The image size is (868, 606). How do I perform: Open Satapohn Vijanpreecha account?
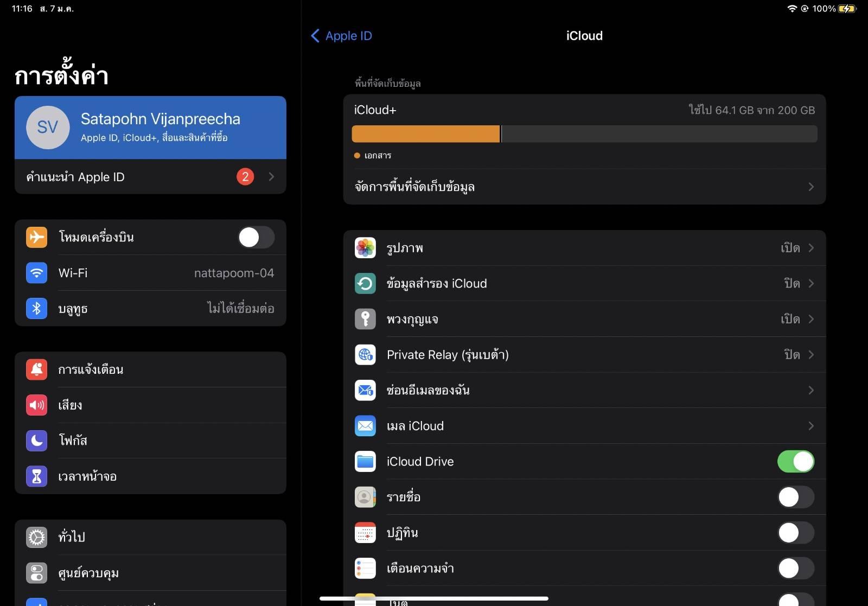(x=150, y=127)
